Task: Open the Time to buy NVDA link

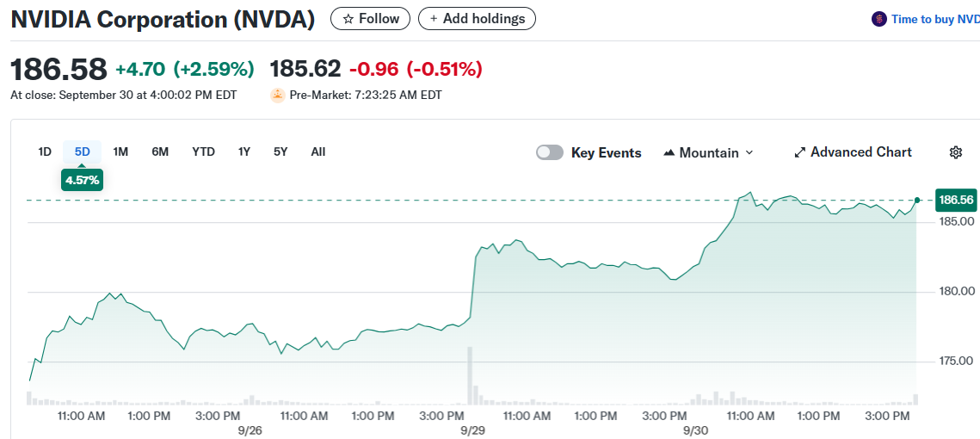Action: (934, 19)
